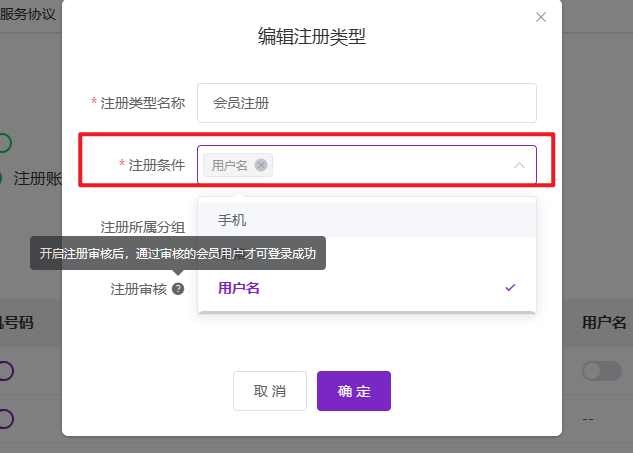Click the 用户名 column header in the table
The image size is (633, 453).
pos(604,322)
